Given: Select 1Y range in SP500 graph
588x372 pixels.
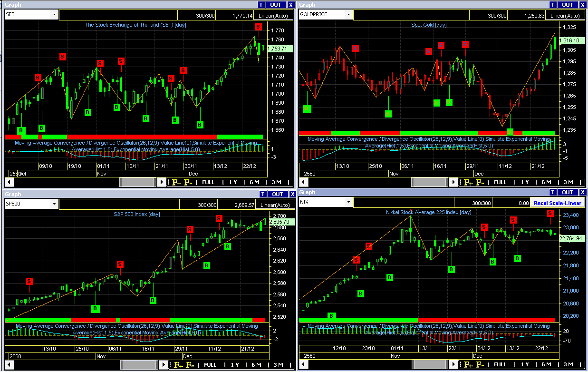Looking at the screenshot, I should coord(235,365).
